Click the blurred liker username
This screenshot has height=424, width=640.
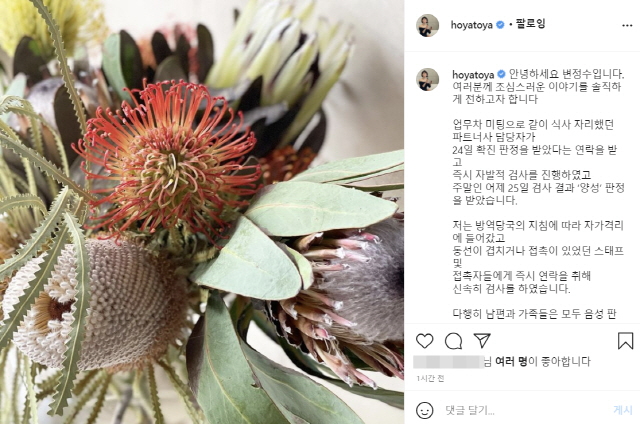click(x=448, y=362)
